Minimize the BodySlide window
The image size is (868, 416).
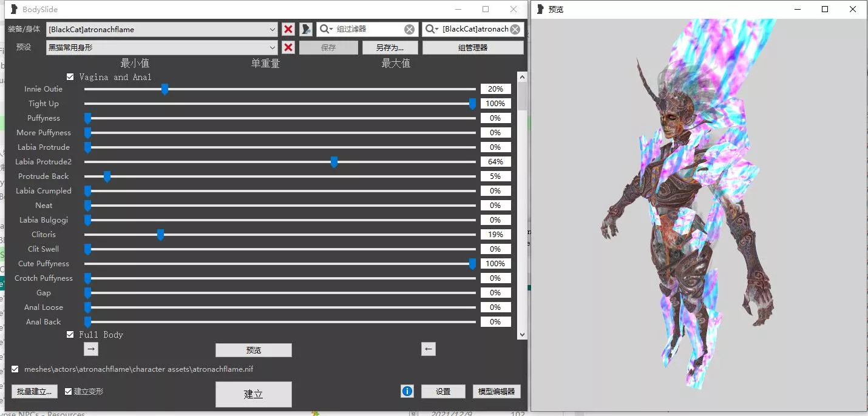tap(457, 9)
